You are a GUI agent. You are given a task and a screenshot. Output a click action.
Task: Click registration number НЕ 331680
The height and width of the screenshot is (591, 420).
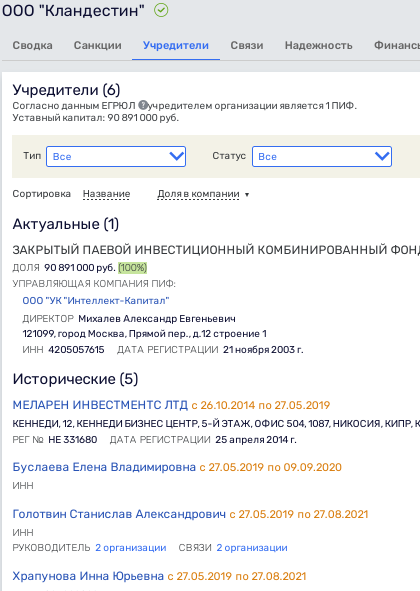tap(73, 440)
